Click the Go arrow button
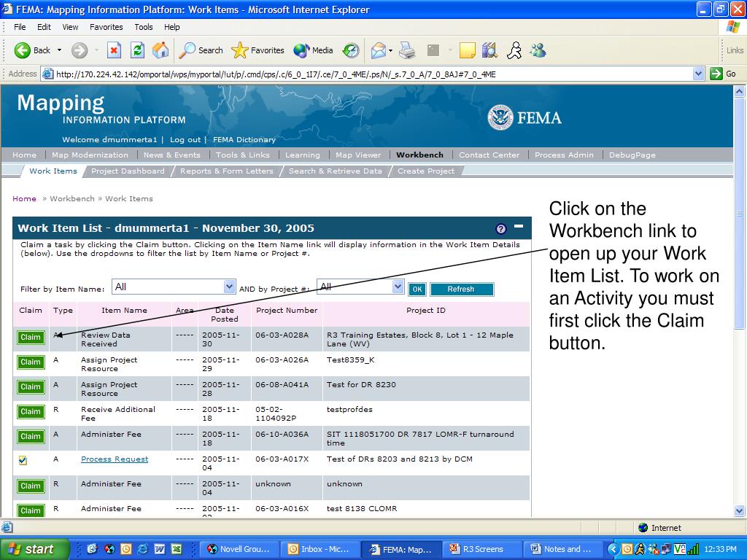The width and height of the screenshot is (747, 560). (716, 74)
